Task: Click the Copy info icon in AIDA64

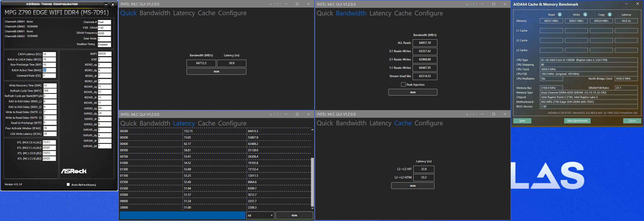Action: (610, 14)
